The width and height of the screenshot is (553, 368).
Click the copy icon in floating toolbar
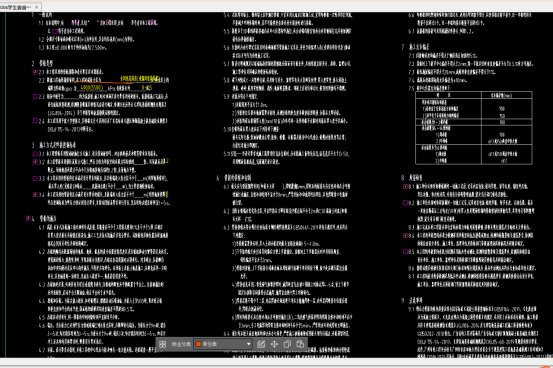tap(287, 344)
